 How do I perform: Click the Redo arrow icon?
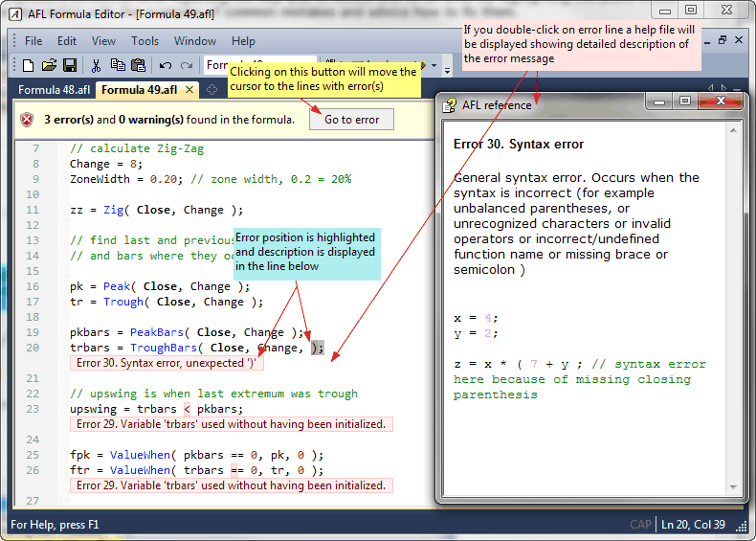pyautogui.click(x=186, y=65)
